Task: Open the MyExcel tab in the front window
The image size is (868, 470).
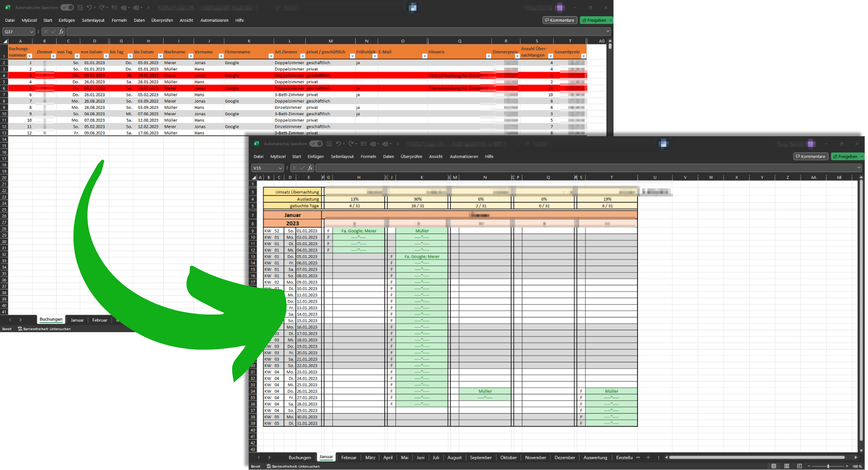Action: pos(278,156)
